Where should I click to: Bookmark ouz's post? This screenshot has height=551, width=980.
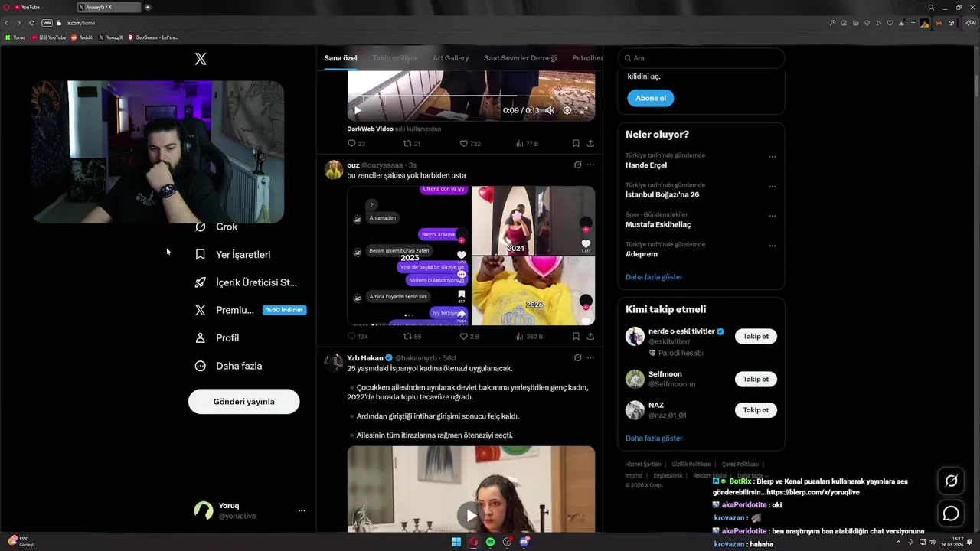576,336
